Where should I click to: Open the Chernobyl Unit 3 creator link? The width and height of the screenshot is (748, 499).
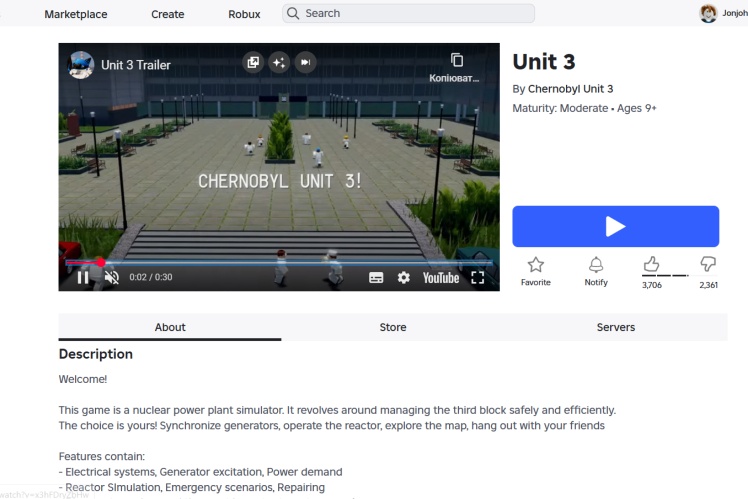coord(570,89)
